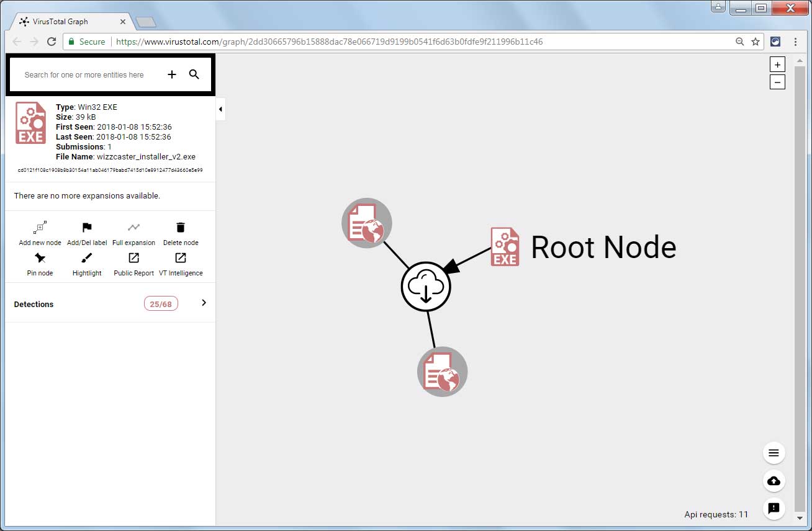This screenshot has height=531, width=812.
Task: Click the cloud upload round button
Action: [774, 481]
